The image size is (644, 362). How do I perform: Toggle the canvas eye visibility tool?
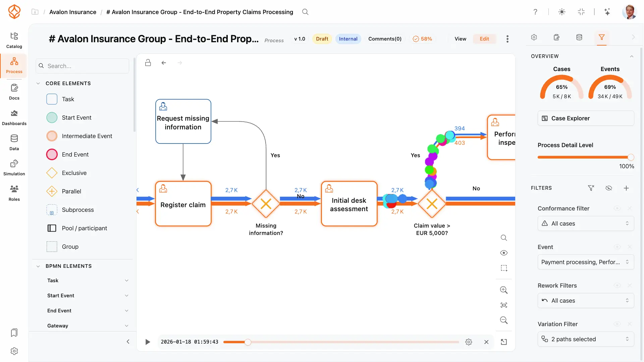tap(504, 253)
